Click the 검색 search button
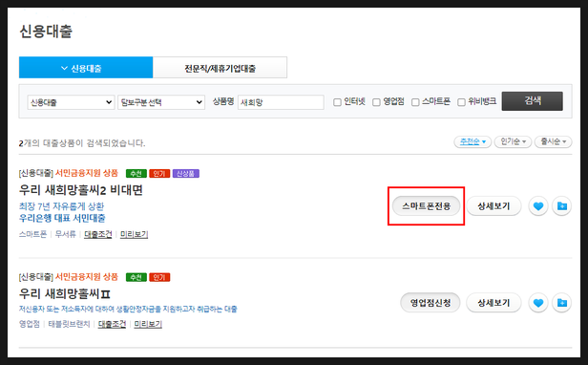 (532, 101)
